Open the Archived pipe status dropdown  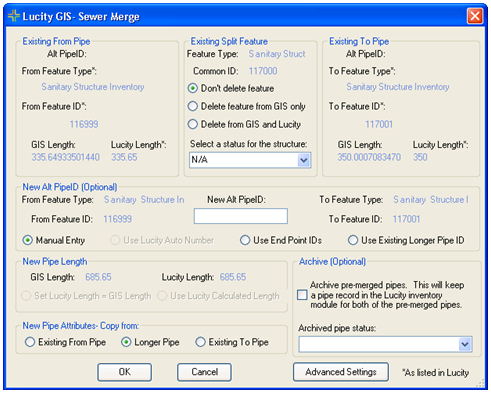385,344
